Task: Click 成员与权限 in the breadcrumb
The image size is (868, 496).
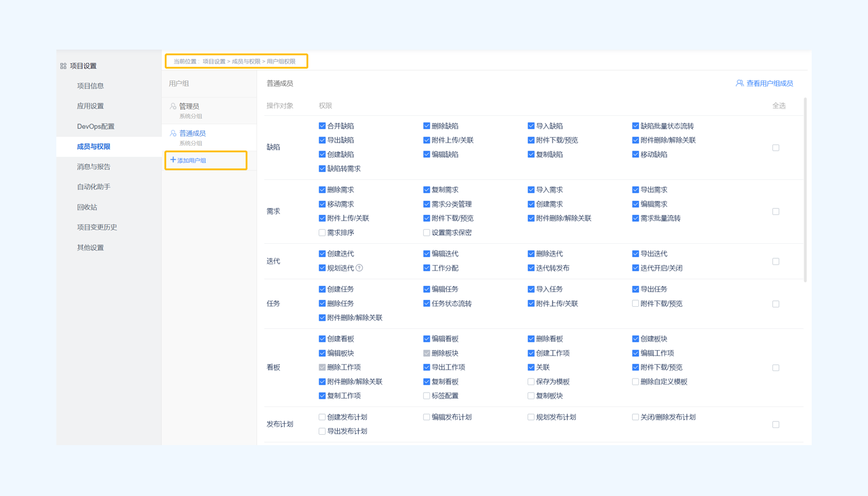Action: (246, 61)
